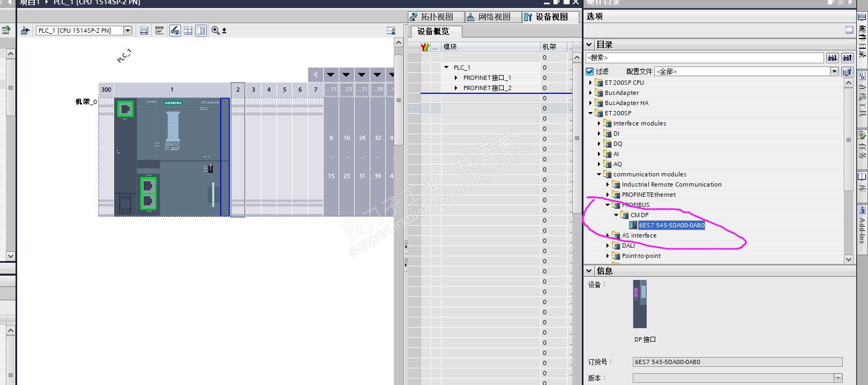Select rack slot 5 header
The width and height of the screenshot is (868, 385).
click(285, 90)
